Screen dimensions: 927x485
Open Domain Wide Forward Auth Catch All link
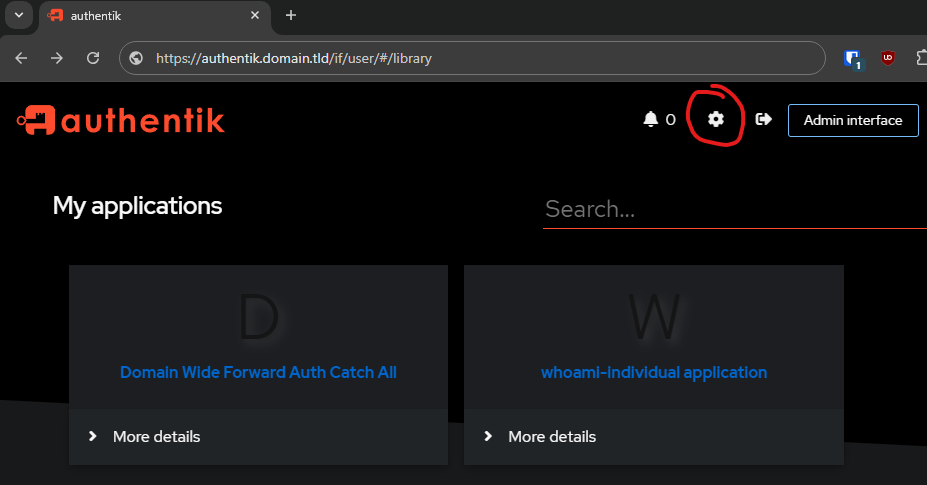(258, 372)
